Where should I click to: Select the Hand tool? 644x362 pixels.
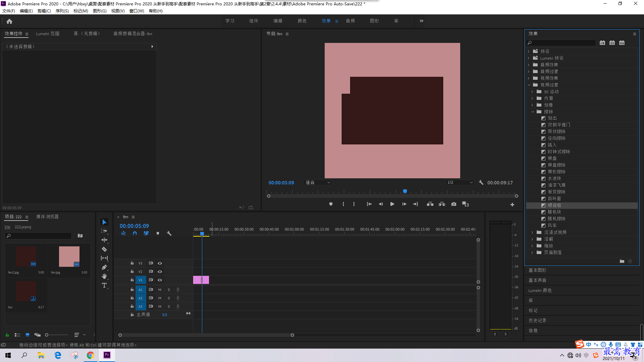104,276
